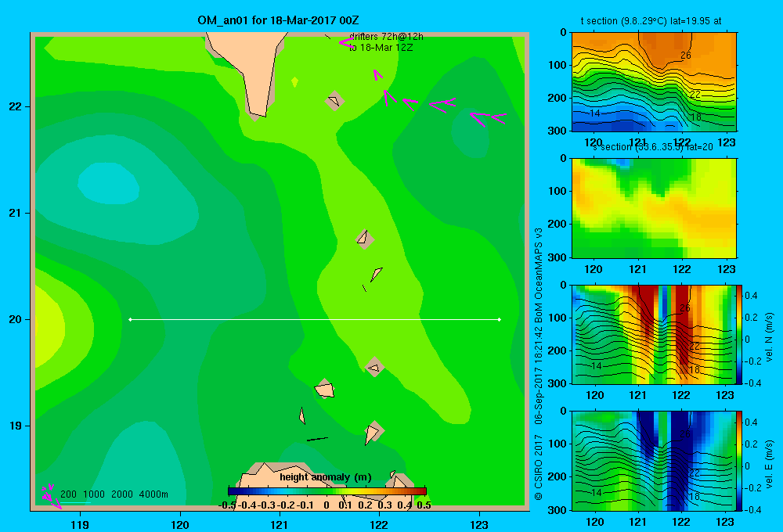Click latitude 19 label on main map axis

coord(15,426)
